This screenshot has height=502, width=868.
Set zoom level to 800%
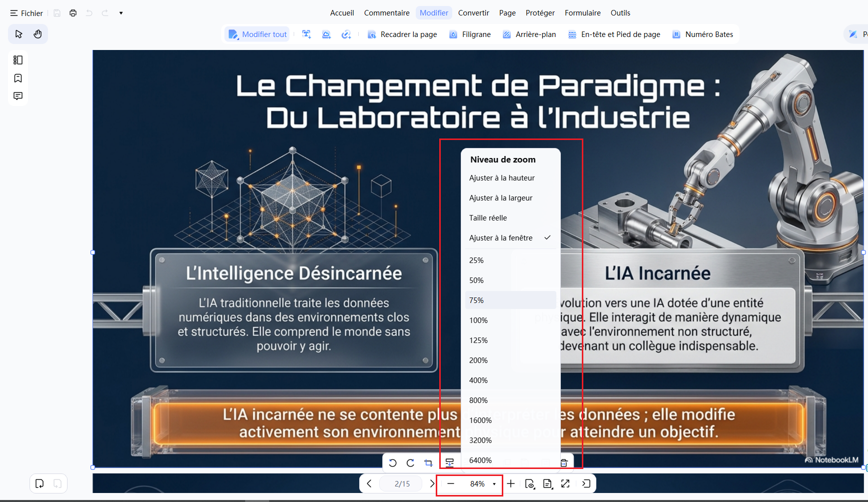(510, 400)
